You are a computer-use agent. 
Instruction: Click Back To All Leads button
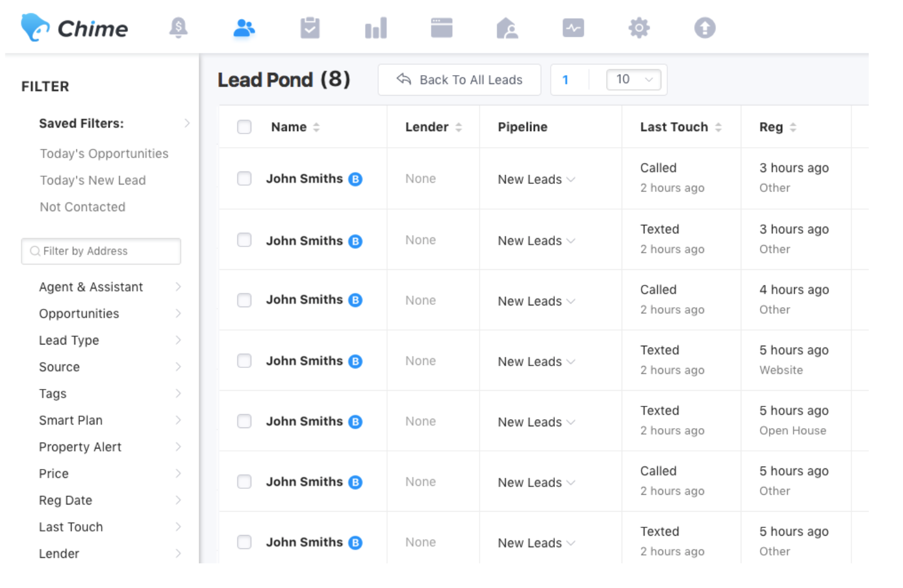click(459, 79)
